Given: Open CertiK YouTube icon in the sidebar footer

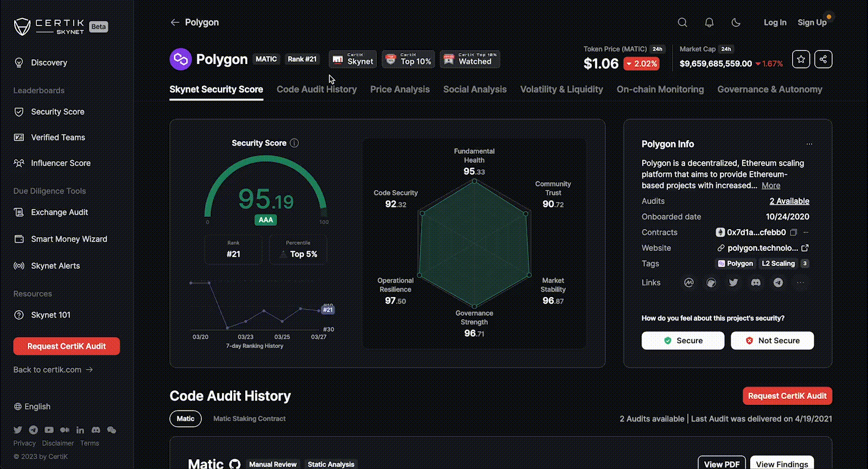Looking at the screenshot, I should click(x=49, y=430).
